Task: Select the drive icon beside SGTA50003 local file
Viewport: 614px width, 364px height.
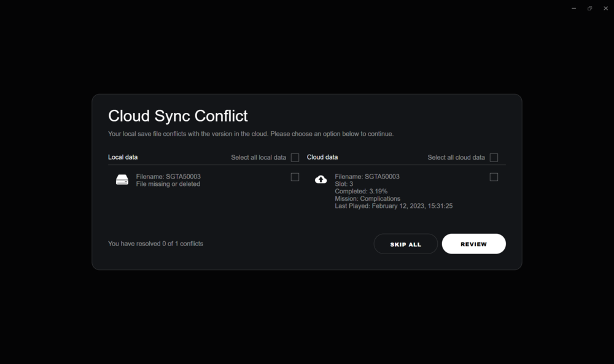Action: tap(122, 179)
